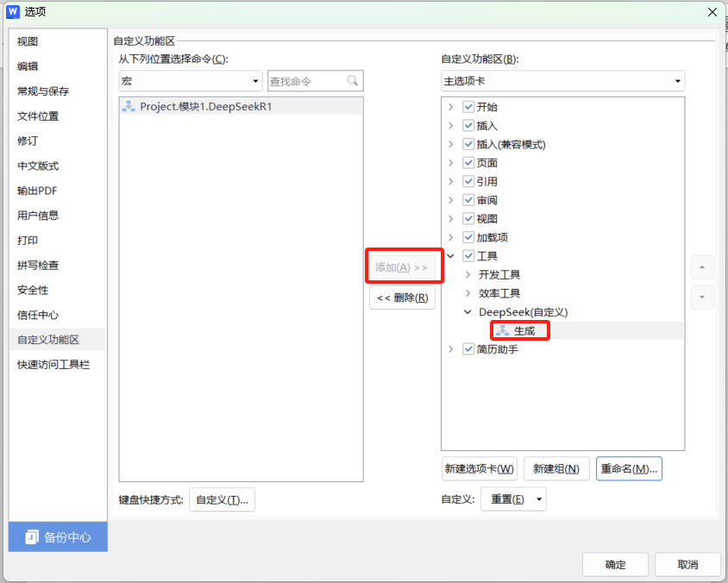Open the 常规与保存 category
This screenshot has height=583, width=728.
click(x=58, y=91)
